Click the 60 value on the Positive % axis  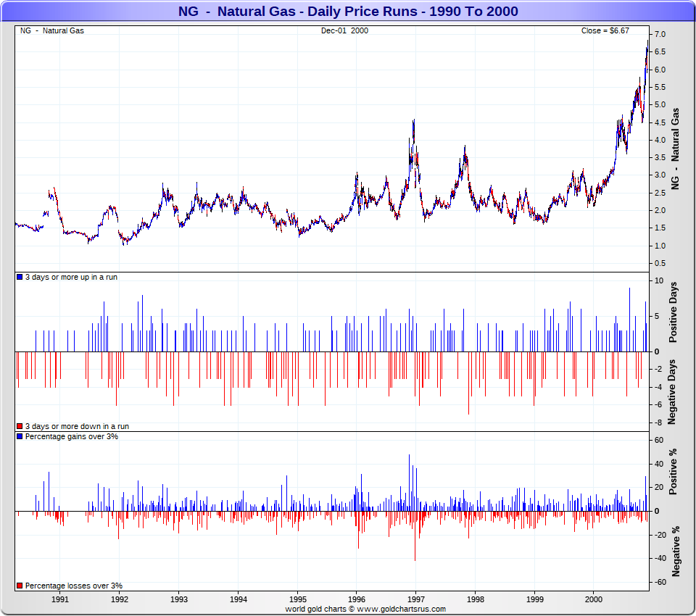(x=659, y=440)
